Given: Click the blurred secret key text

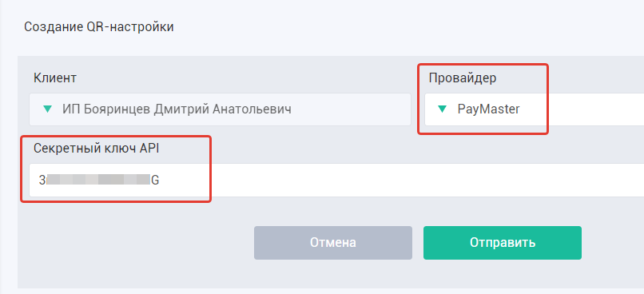Looking at the screenshot, I should [x=98, y=180].
